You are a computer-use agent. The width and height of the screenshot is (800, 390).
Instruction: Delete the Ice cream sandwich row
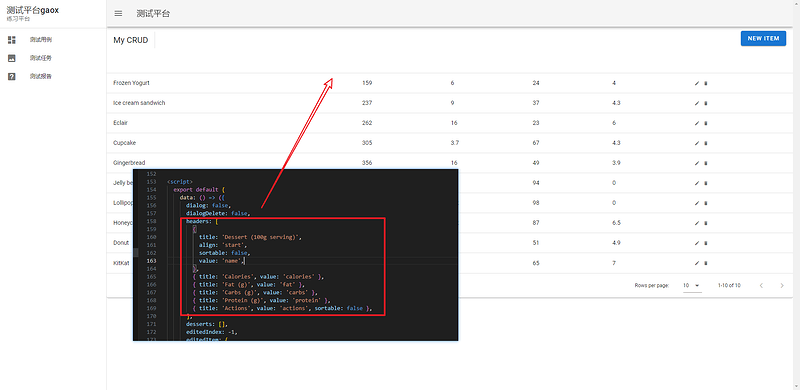[x=706, y=103]
